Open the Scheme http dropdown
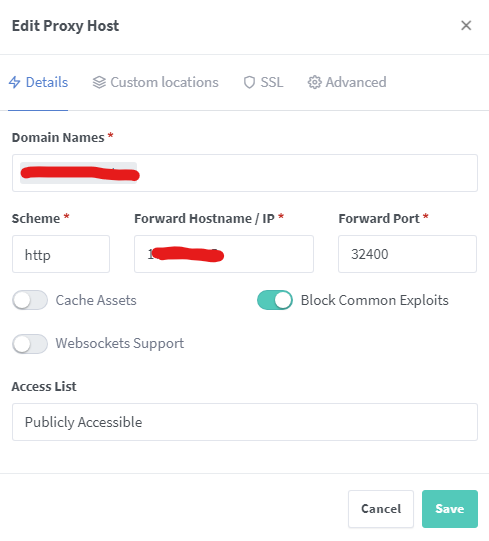The height and width of the screenshot is (541, 489). coord(61,254)
